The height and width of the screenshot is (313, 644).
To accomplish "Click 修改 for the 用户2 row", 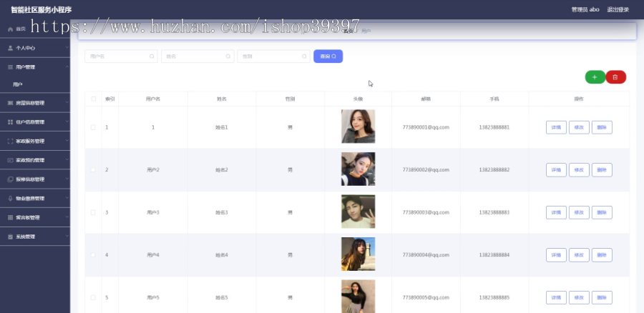I will click(579, 170).
